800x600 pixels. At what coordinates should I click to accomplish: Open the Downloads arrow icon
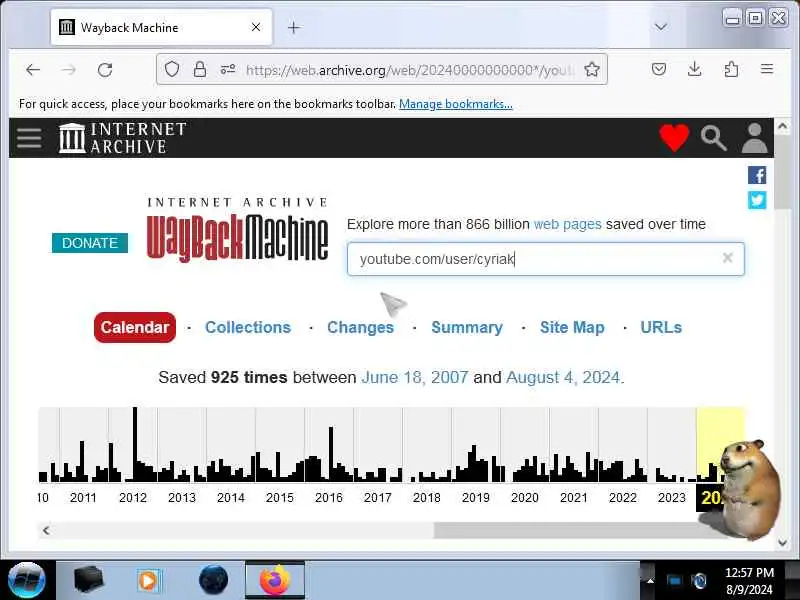(694, 69)
